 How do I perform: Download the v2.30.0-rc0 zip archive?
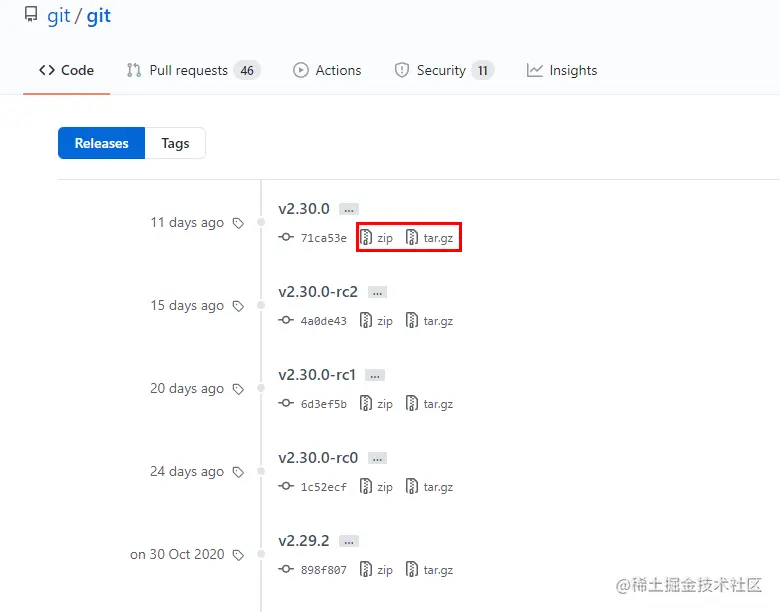[x=376, y=487]
